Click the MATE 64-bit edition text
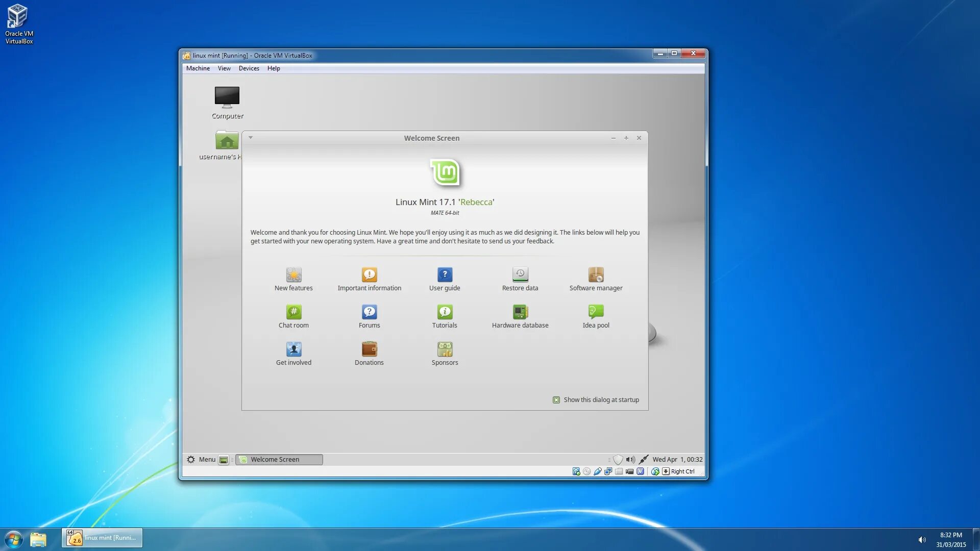The width and height of the screenshot is (980, 551). tap(445, 213)
